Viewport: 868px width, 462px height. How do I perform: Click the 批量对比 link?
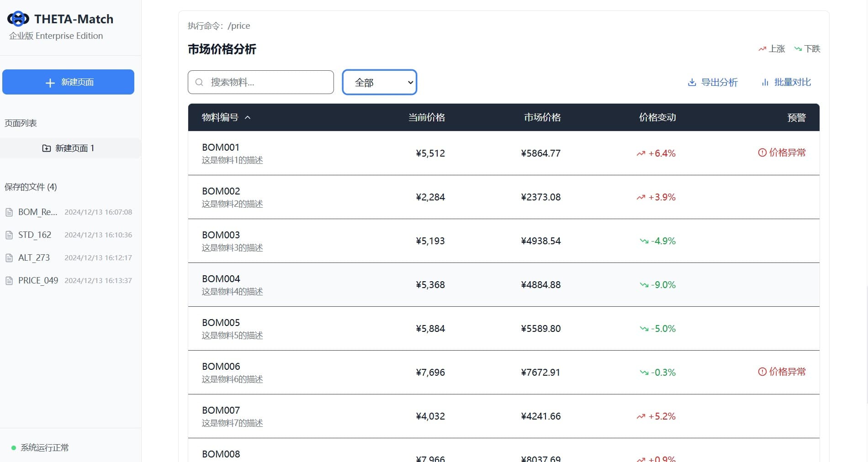coord(792,82)
